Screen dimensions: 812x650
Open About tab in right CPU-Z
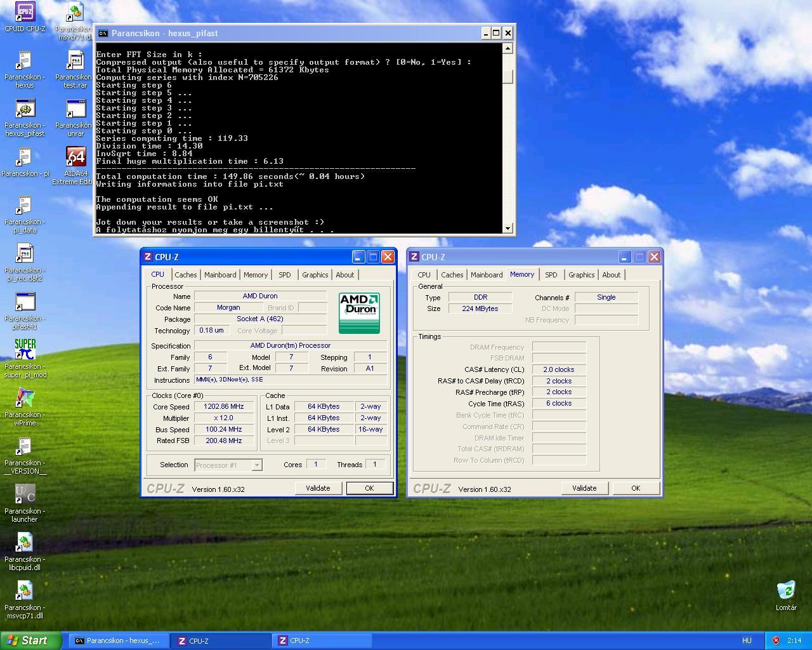point(612,275)
